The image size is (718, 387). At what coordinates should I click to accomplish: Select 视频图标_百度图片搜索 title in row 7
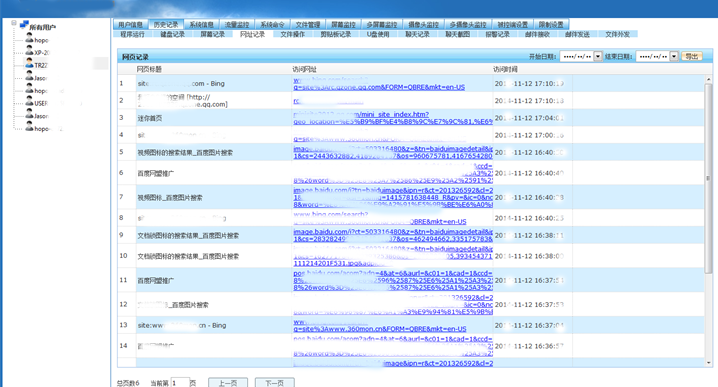[170, 198]
